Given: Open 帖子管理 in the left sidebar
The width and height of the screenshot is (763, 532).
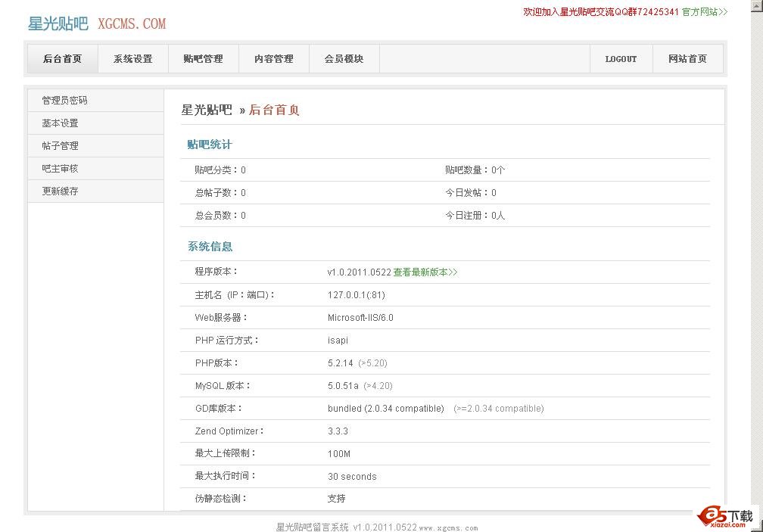Looking at the screenshot, I should pyautogui.click(x=60, y=146).
